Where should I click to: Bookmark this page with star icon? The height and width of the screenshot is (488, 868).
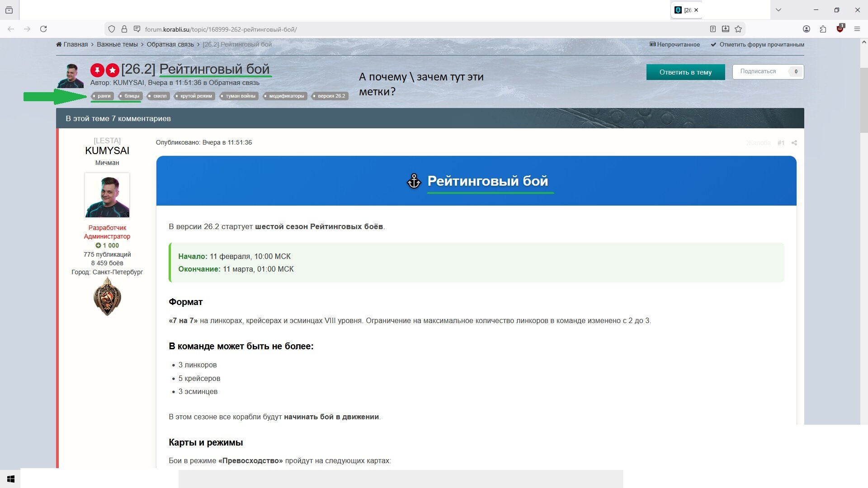point(738,29)
